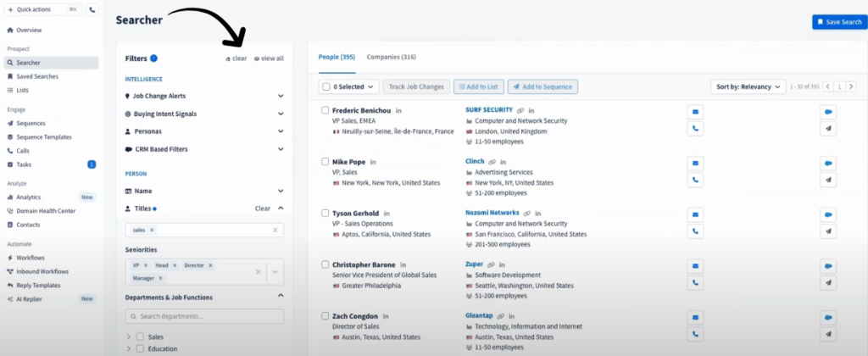868x356 pixels.
Task: Open the 0 Selected dropdown
Action: 348,87
